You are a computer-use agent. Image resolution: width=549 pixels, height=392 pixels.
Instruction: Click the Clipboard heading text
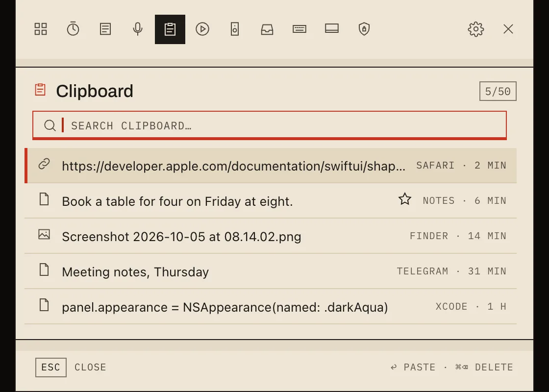click(x=95, y=91)
